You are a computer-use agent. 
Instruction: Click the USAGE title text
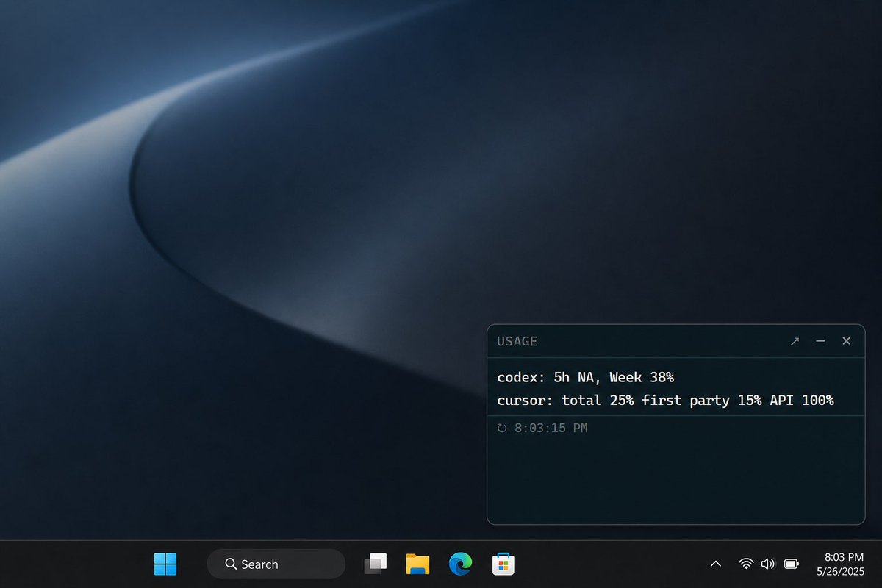[517, 341]
